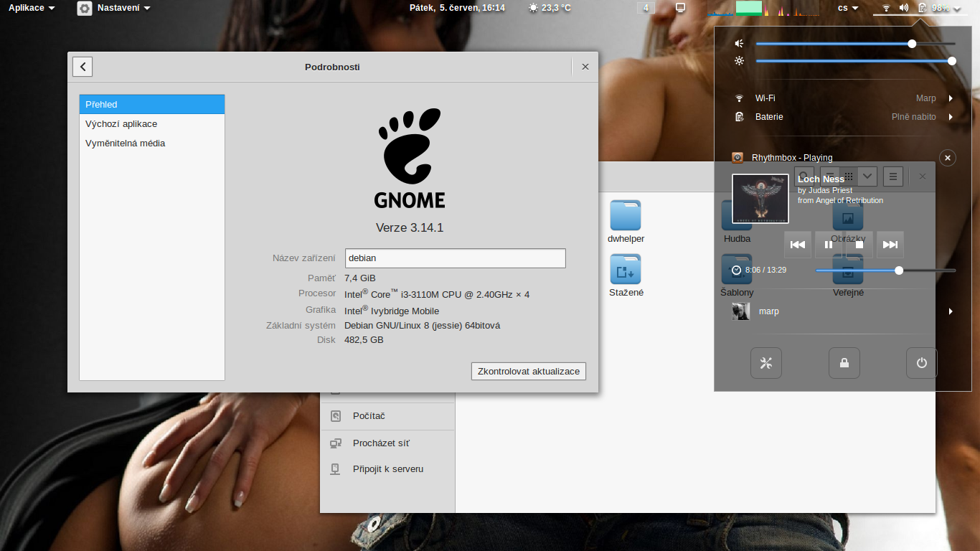Viewport: 980px width, 551px height.
Task: Collapse the system menu via the top bar arrow
Action: click(958, 8)
